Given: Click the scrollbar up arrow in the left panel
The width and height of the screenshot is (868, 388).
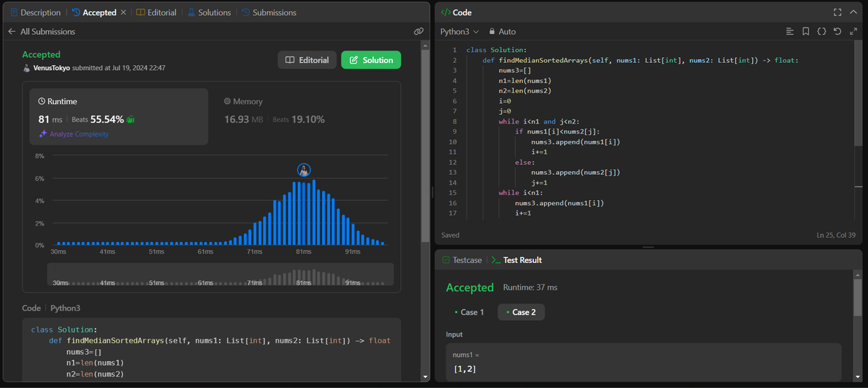Looking at the screenshot, I should [x=425, y=45].
